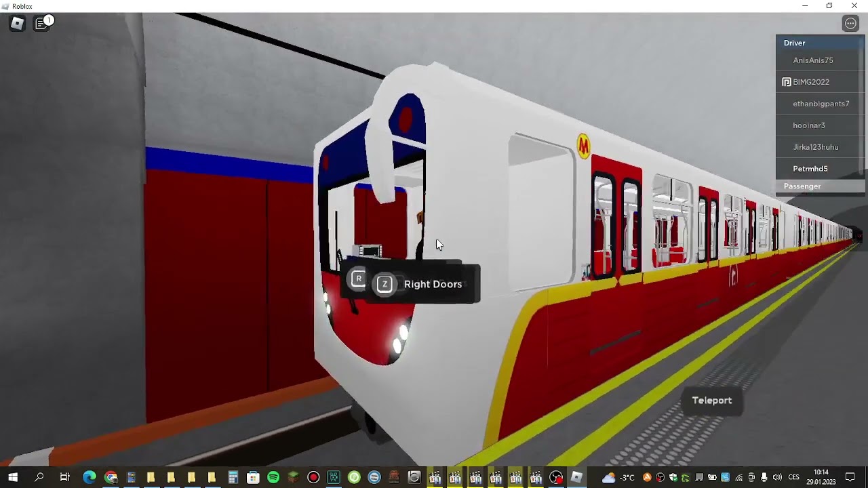Screen dimensions: 868x488
Task: Open the Roblox menu icon
Action: click(17, 23)
